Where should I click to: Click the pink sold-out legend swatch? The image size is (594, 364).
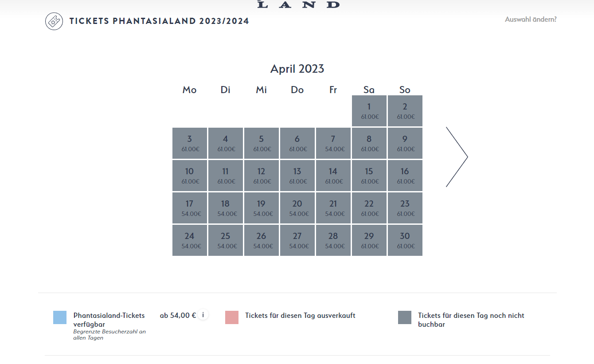pyautogui.click(x=232, y=317)
